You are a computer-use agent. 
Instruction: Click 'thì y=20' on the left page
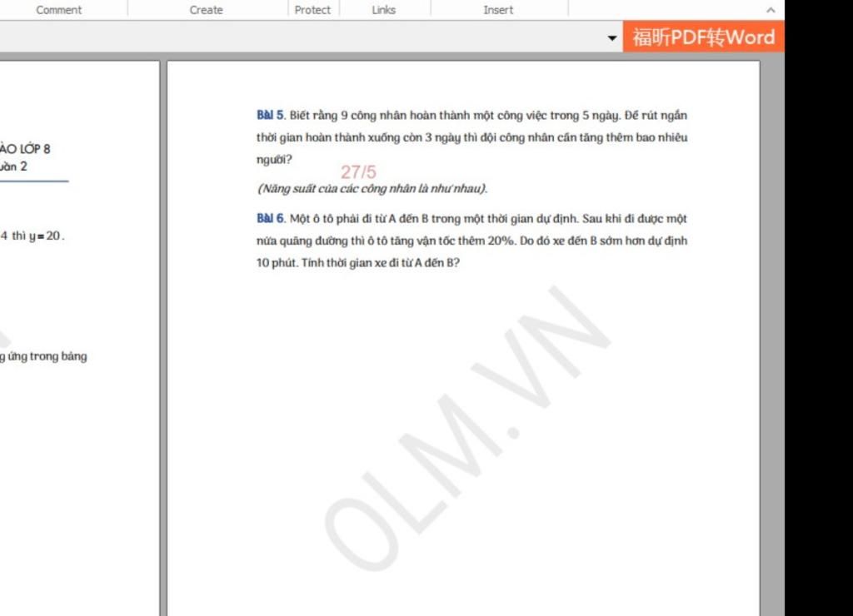click(38, 236)
